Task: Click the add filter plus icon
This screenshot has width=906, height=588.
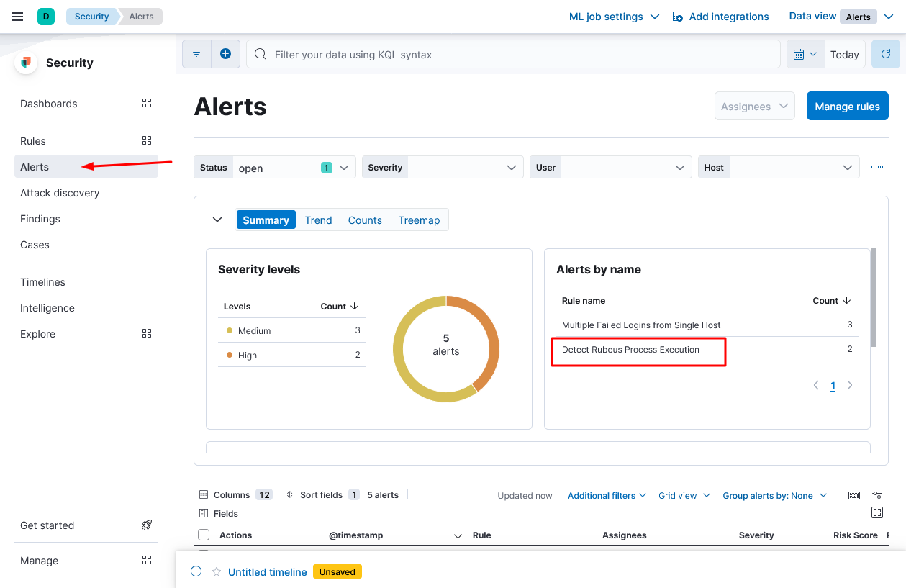Action: [225, 54]
